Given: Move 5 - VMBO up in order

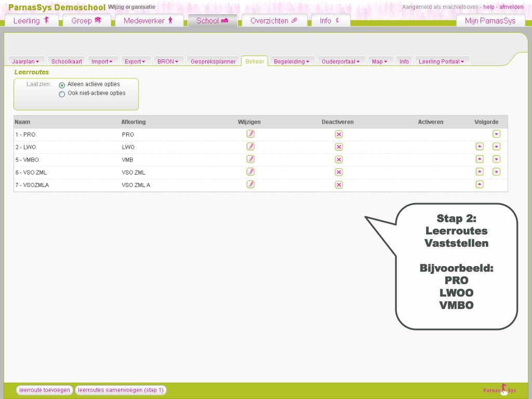Looking at the screenshot, I should click(480, 159).
